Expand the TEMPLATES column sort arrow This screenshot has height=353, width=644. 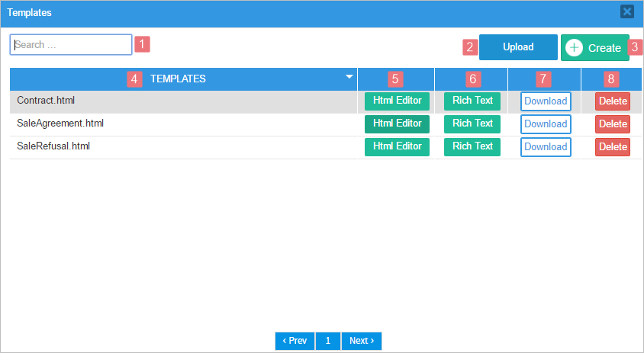pos(349,77)
